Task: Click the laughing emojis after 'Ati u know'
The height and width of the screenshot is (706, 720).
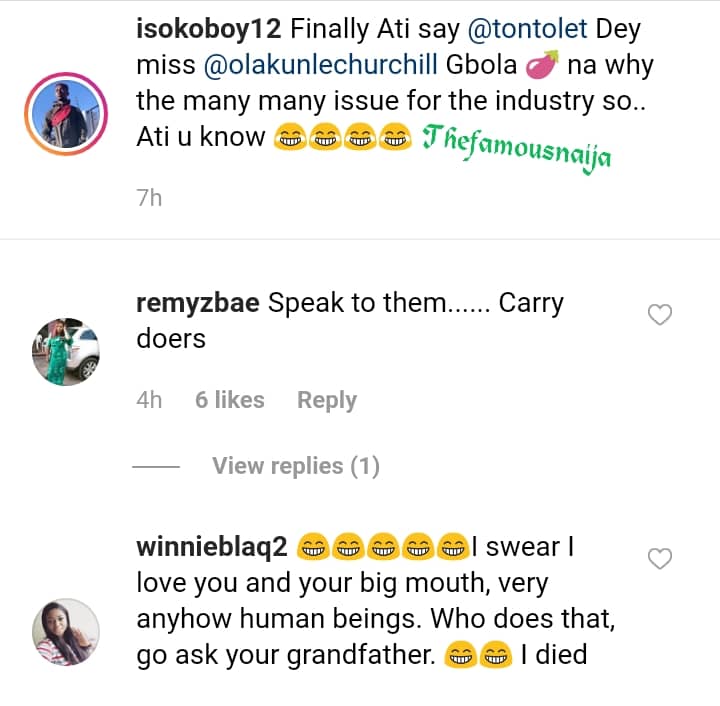Action: [x=340, y=138]
